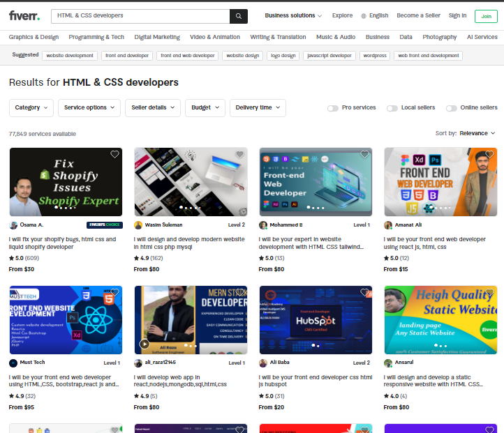Click the Fiverr logo
Image resolution: width=504 pixels, height=433 pixels.
(24, 15)
